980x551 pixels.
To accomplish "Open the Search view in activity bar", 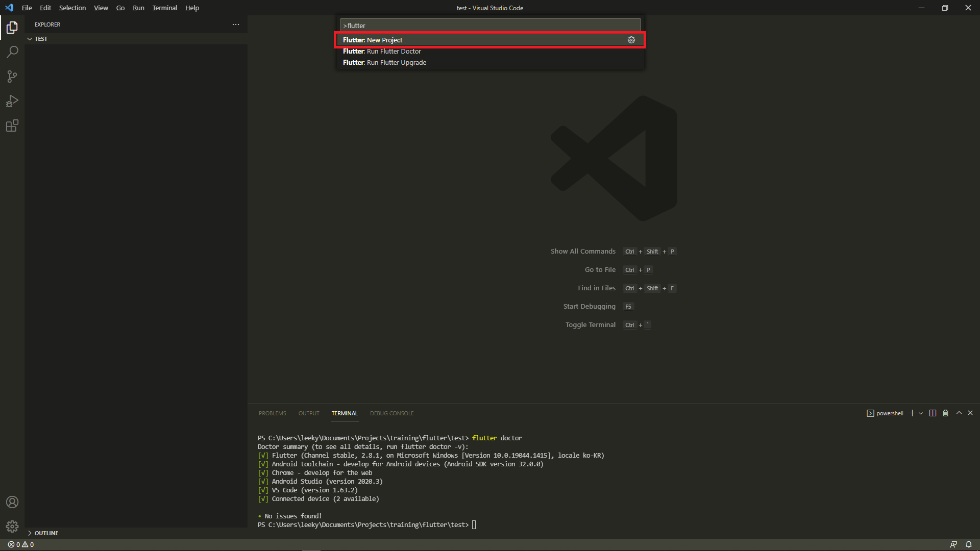I will (x=12, y=52).
